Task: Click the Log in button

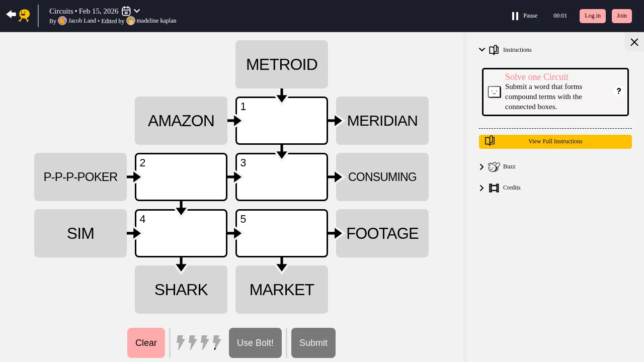Action: pos(592,16)
